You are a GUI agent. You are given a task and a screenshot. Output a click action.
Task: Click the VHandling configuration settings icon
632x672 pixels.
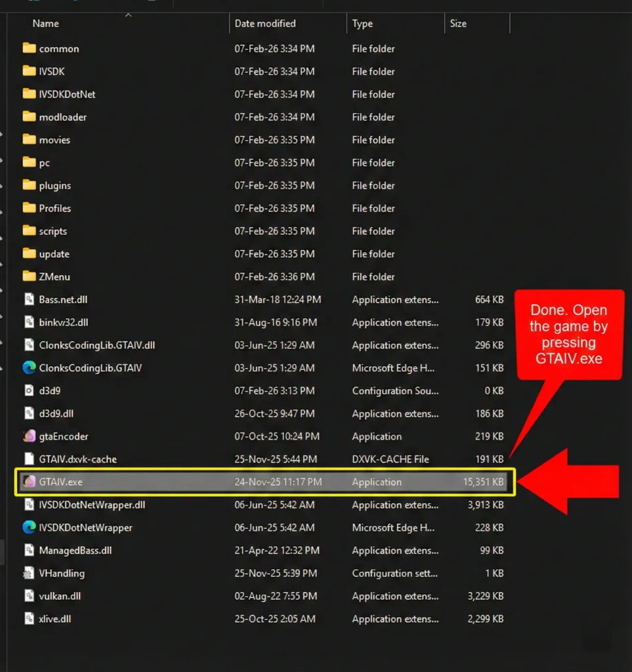(x=29, y=573)
